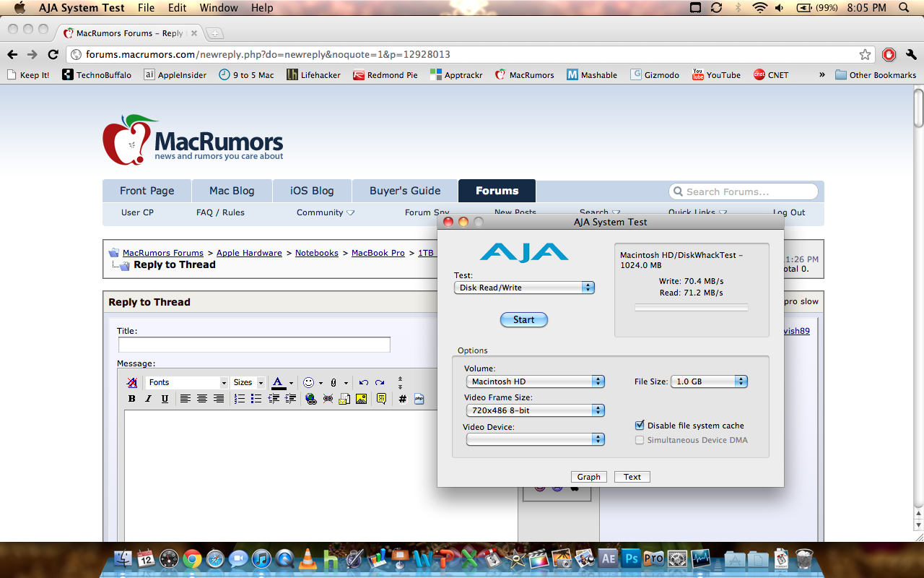Expand the Community menu on MacRumors
The height and width of the screenshot is (578, 924).
(326, 212)
